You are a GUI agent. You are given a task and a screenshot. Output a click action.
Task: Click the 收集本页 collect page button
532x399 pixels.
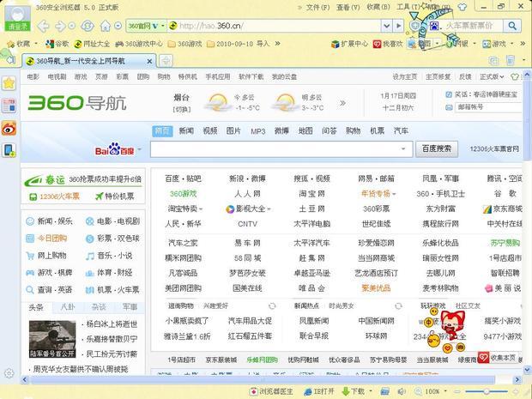497,357
